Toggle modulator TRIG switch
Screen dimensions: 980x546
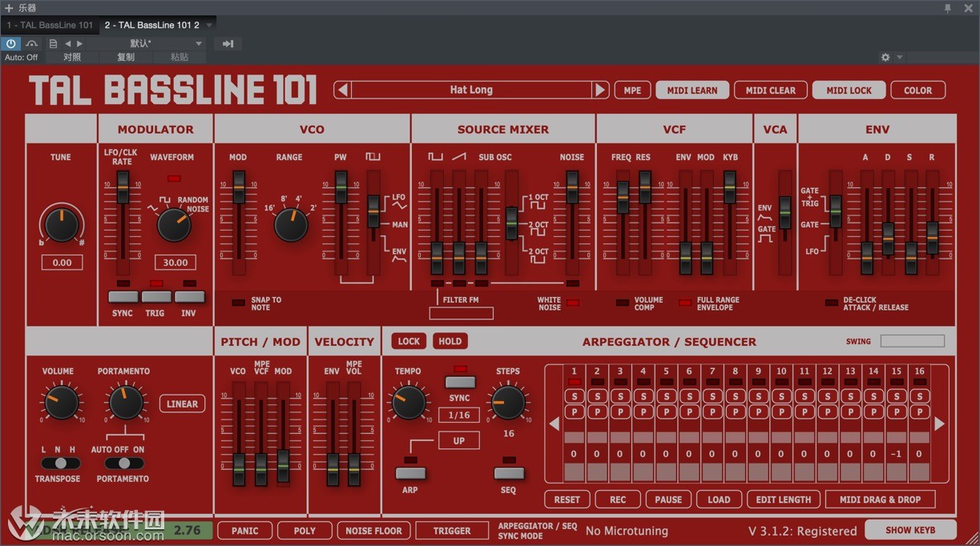tap(156, 297)
